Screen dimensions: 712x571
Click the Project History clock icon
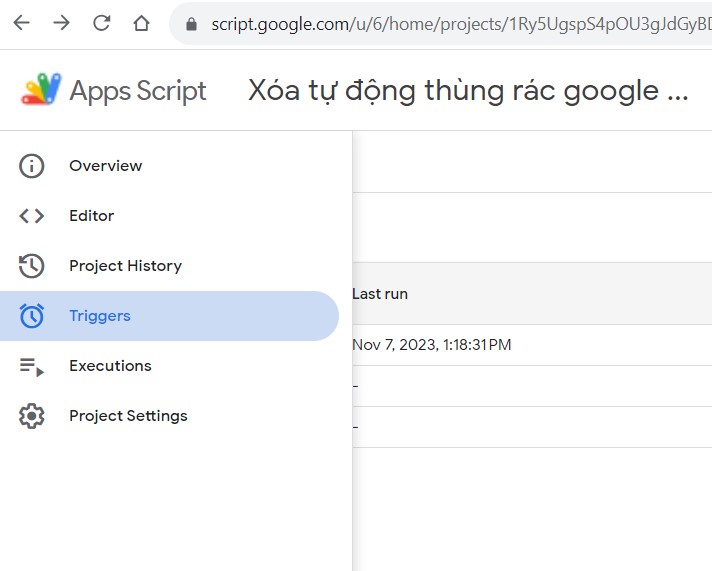31,266
